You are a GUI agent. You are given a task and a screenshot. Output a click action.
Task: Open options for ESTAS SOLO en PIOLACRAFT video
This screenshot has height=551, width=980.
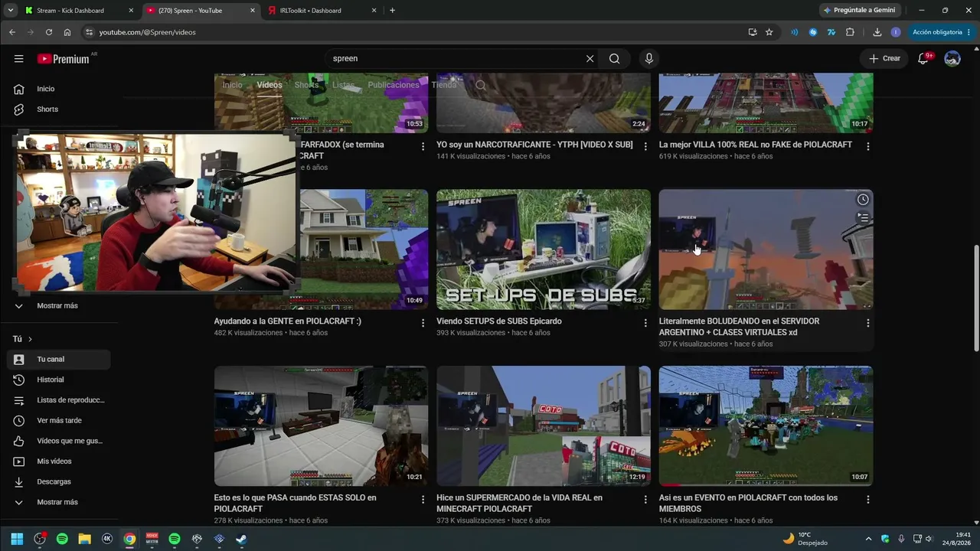[x=423, y=500]
